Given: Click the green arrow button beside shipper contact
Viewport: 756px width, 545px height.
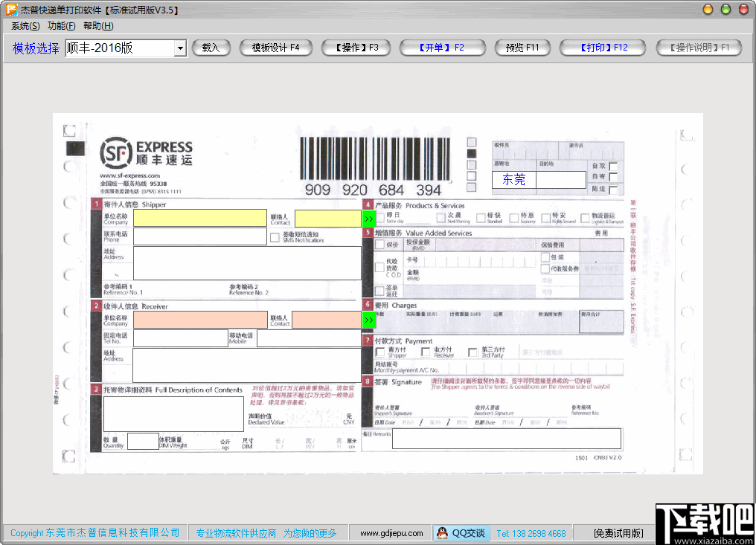Looking at the screenshot, I should [369, 219].
